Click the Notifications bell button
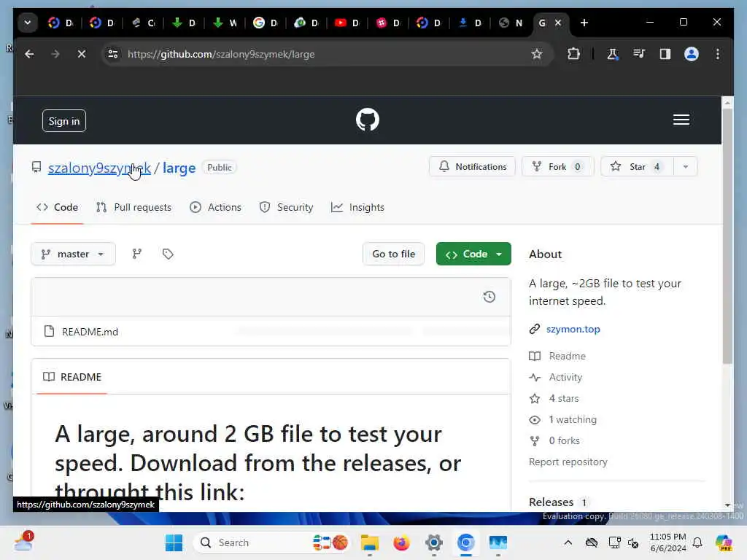747x560 pixels. pyautogui.click(x=472, y=167)
